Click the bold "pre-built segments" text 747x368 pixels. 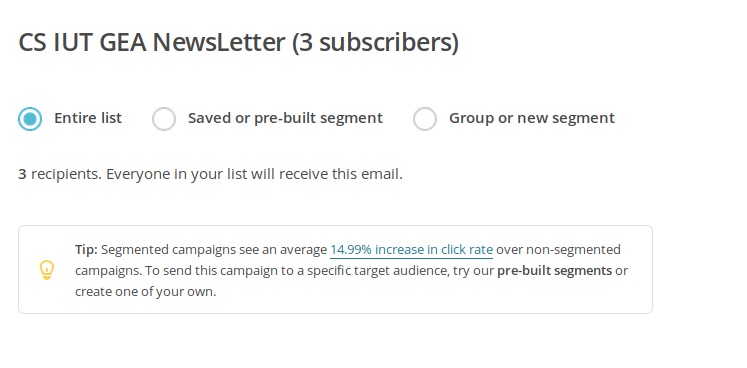pos(555,271)
